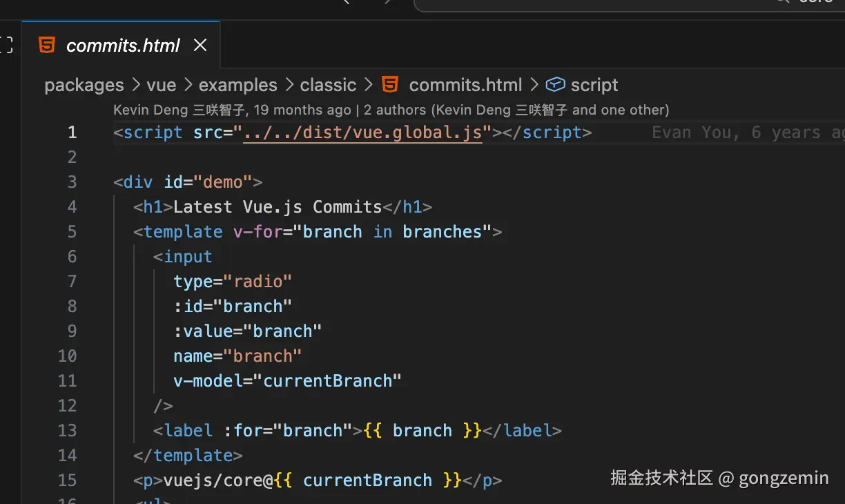Open the ../../dist/vue.global.js source link

[362, 133]
